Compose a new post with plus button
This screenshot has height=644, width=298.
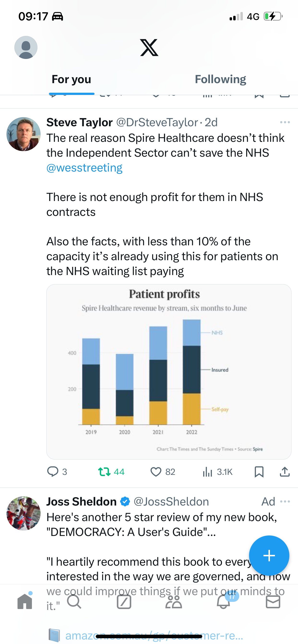pyautogui.click(x=269, y=556)
